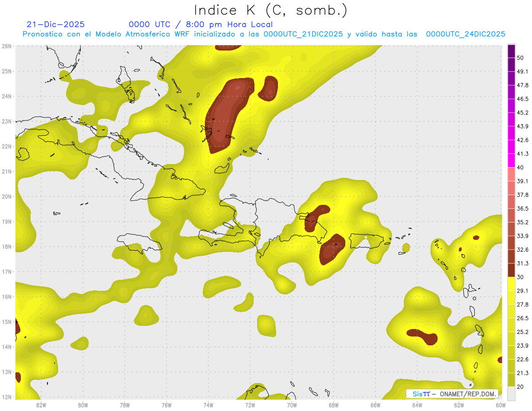
Task: Click the '21.3' colorbar label
Action: click(523, 373)
